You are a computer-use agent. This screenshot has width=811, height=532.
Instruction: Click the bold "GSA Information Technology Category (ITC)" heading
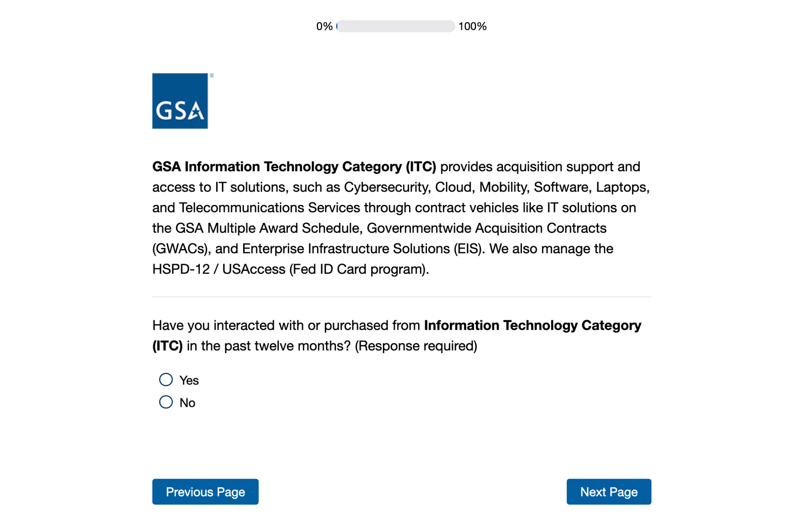[x=294, y=167]
